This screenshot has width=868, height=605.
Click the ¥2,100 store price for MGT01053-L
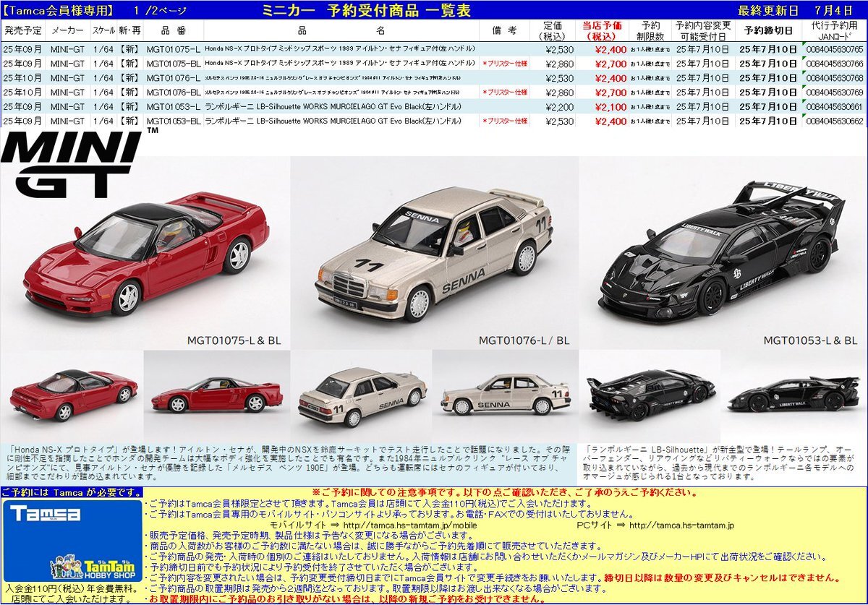coord(611,107)
